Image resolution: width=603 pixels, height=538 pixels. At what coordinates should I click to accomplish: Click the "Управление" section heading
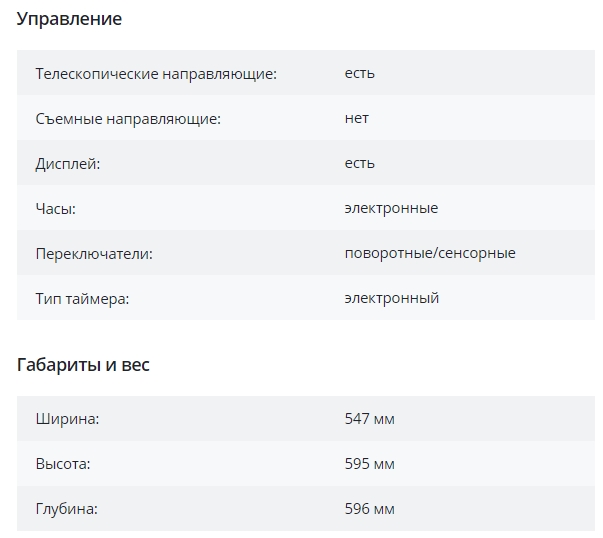[69, 19]
